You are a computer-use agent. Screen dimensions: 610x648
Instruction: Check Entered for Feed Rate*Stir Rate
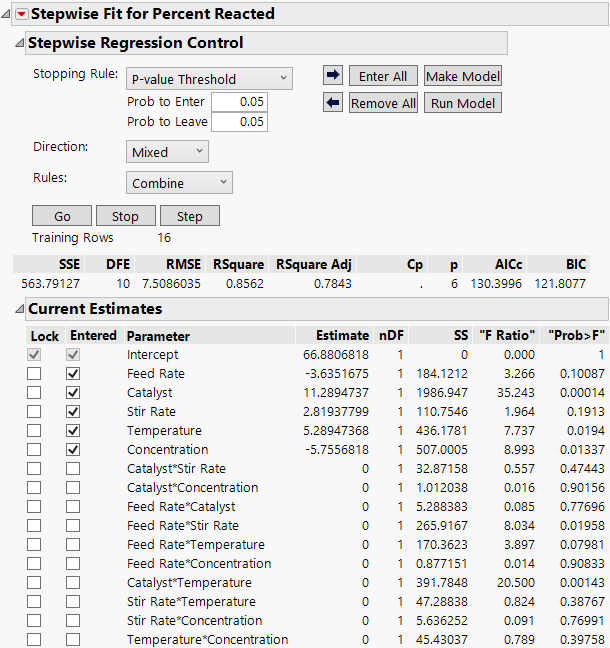pyautogui.click(x=73, y=526)
